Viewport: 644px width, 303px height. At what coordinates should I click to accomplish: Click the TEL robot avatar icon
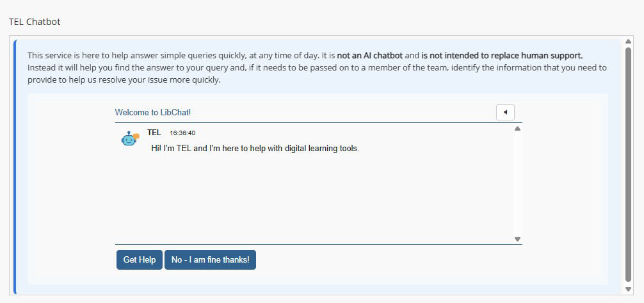[x=130, y=138]
